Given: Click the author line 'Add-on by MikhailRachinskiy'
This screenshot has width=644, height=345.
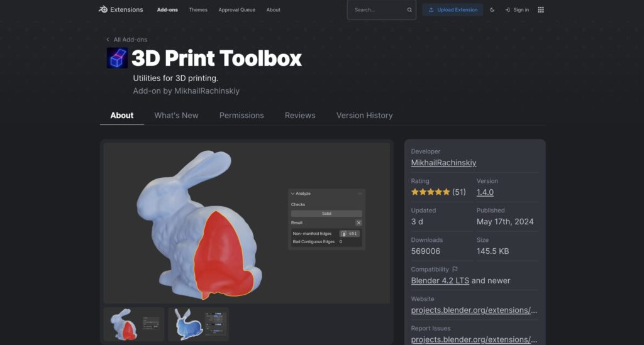Looking at the screenshot, I should (186, 90).
